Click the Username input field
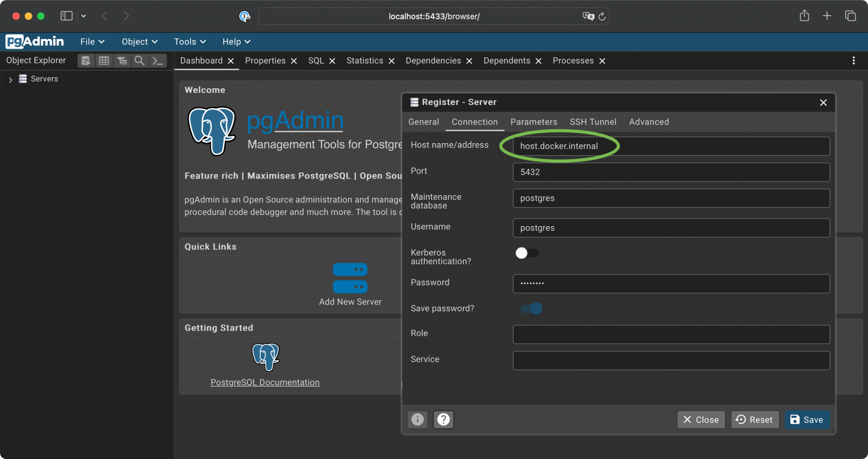This screenshot has width=868, height=459. [x=671, y=228]
